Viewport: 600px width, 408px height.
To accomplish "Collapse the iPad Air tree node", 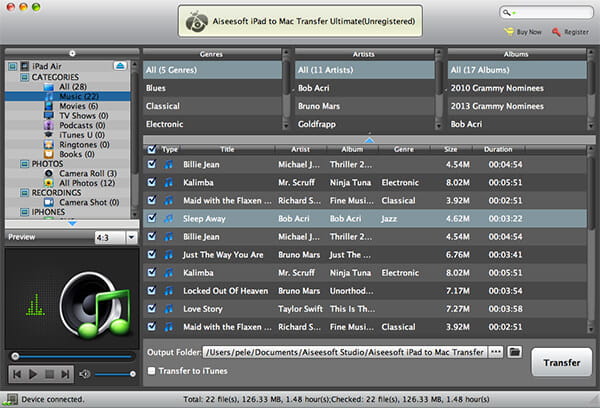I will [x=13, y=67].
